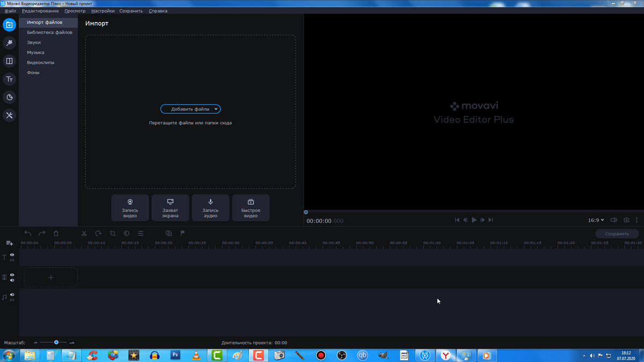Skip to the previous clip
Viewport: 644px width, 362px height.
coord(457,220)
